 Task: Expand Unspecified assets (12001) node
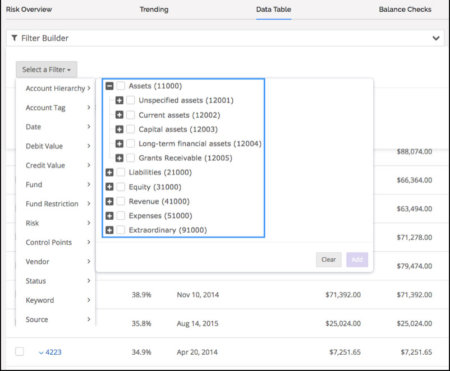click(119, 100)
